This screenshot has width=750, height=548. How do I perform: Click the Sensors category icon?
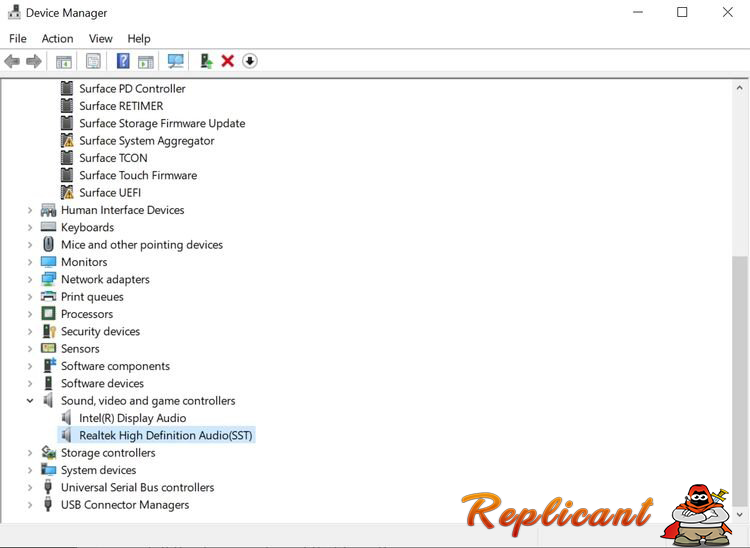click(x=48, y=348)
